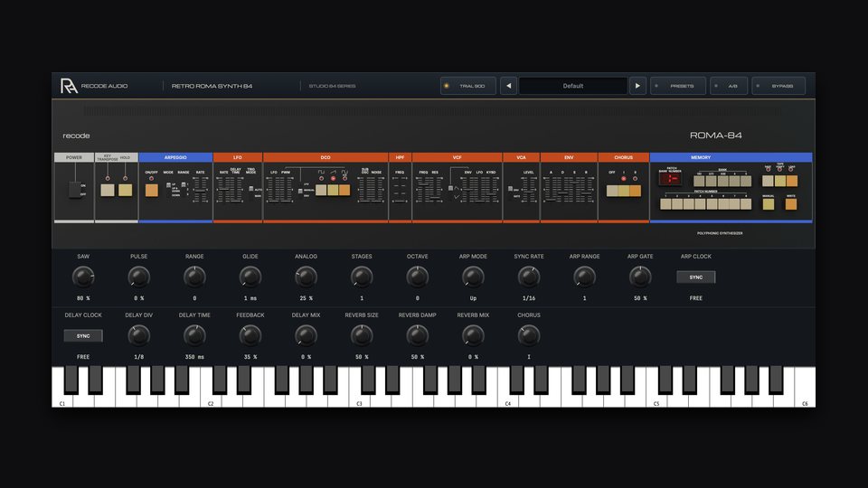Click the DCO PWM source switch
This screenshot has width=868, height=488.
click(300, 191)
